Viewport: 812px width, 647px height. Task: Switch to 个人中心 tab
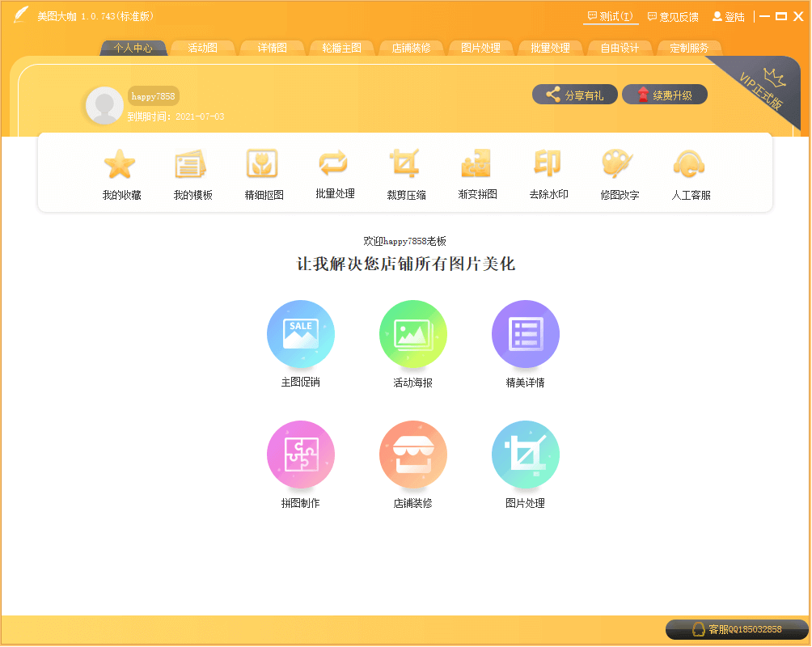pyautogui.click(x=133, y=48)
